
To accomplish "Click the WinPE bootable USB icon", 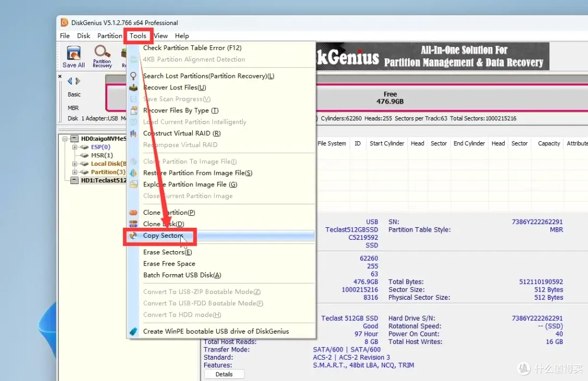I will tap(133, 331).
